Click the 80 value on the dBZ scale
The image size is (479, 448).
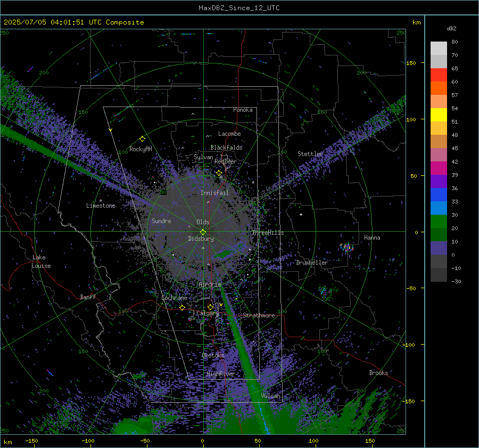[455, 42]
